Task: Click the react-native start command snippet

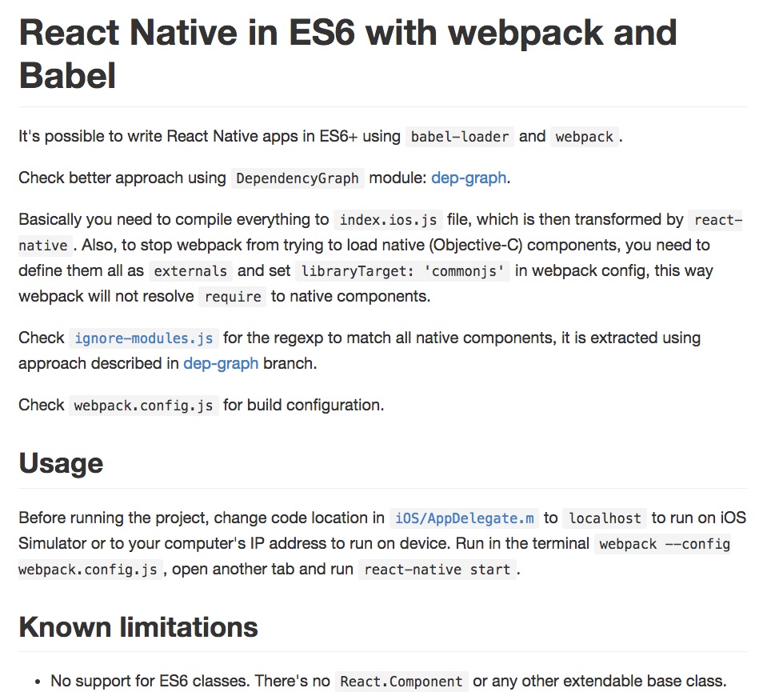Action: (x=436, y=570)
